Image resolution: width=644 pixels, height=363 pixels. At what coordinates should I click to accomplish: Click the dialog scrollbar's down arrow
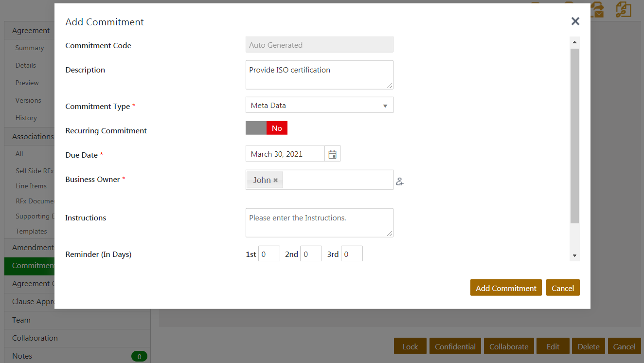click(x=574, y=255)
